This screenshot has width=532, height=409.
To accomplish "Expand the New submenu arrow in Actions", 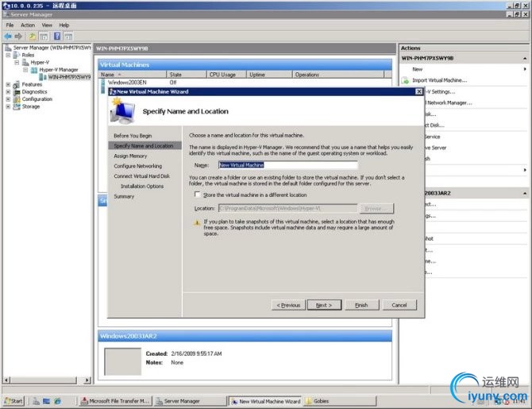I will tap(525, 69).
